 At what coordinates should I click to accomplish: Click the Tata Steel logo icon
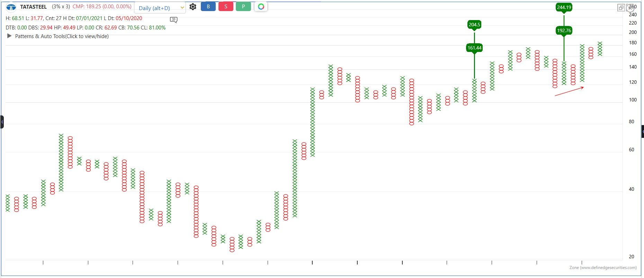[11, 7]
